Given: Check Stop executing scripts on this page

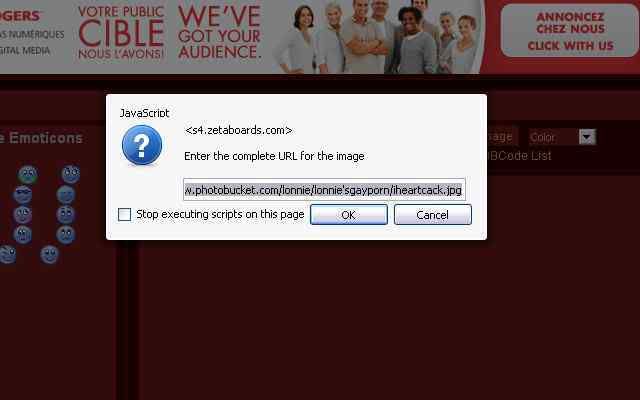Looking at the screenshot, I should click(124, 215).
